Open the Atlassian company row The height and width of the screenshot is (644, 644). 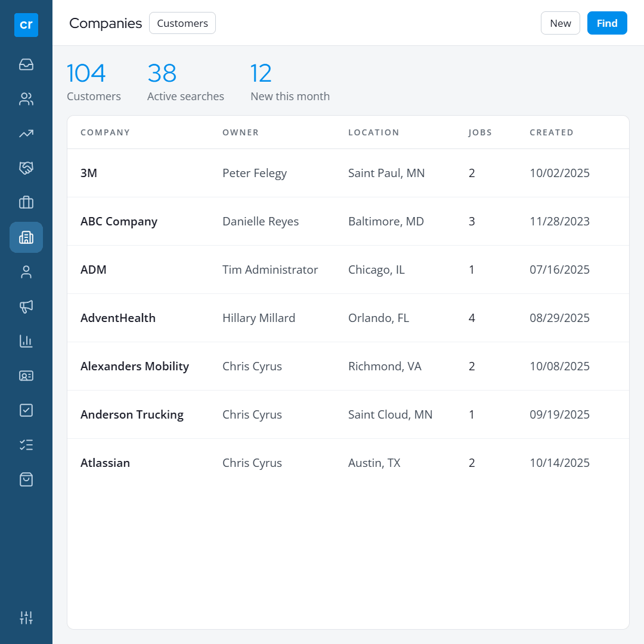(x=348, y=463)
